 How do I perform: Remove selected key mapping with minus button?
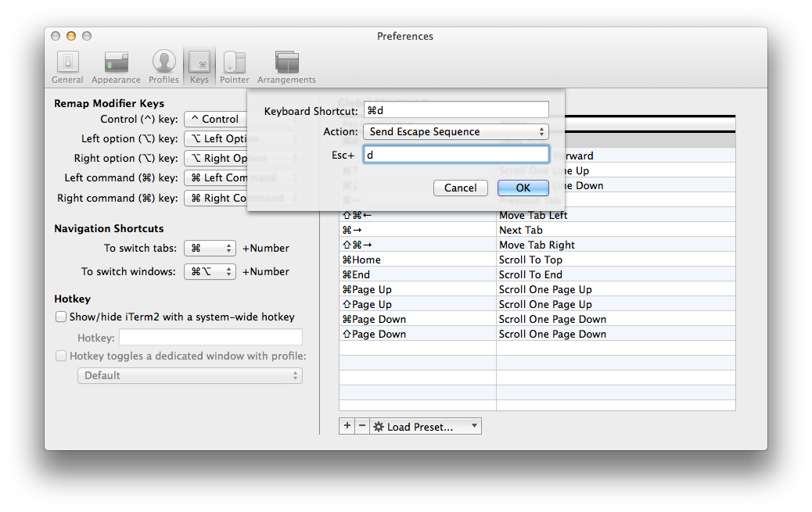[x=362, y=426]
